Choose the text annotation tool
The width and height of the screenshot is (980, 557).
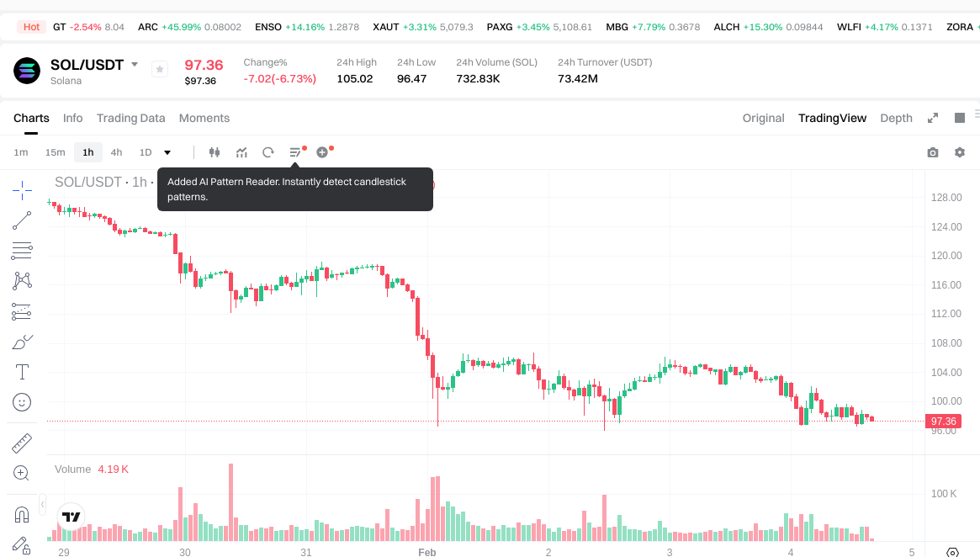pyautogui.click(x=22, y=372)
